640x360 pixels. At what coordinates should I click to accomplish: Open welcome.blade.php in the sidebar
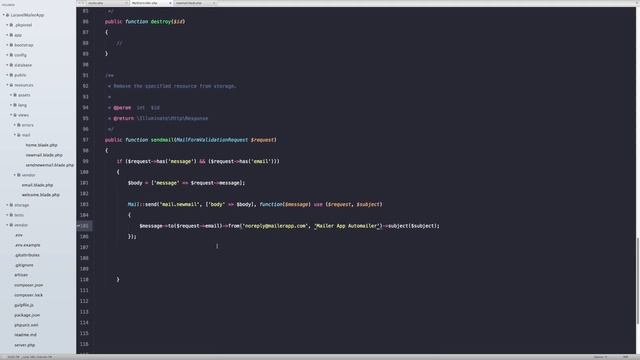pos(40,195)
